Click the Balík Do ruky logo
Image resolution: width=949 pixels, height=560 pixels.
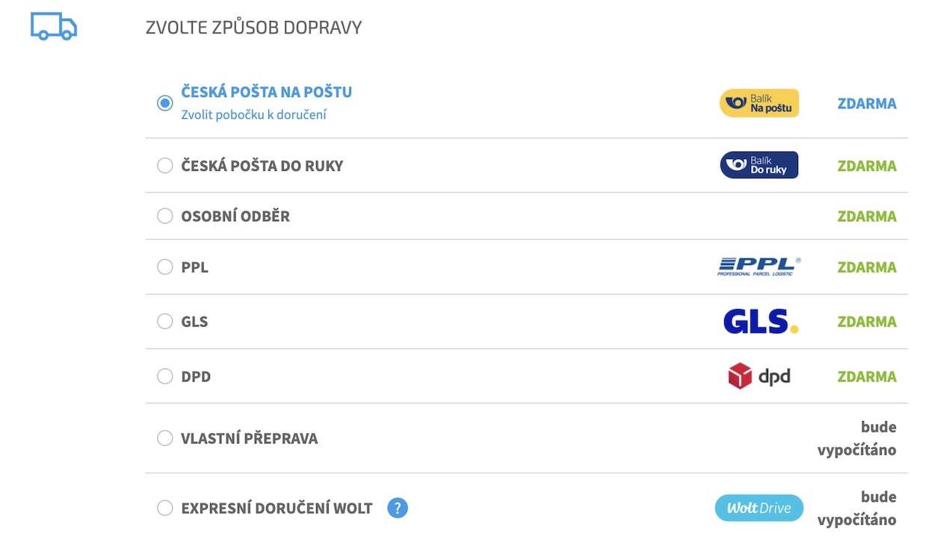pyautogui.click(x=759, y=165)
